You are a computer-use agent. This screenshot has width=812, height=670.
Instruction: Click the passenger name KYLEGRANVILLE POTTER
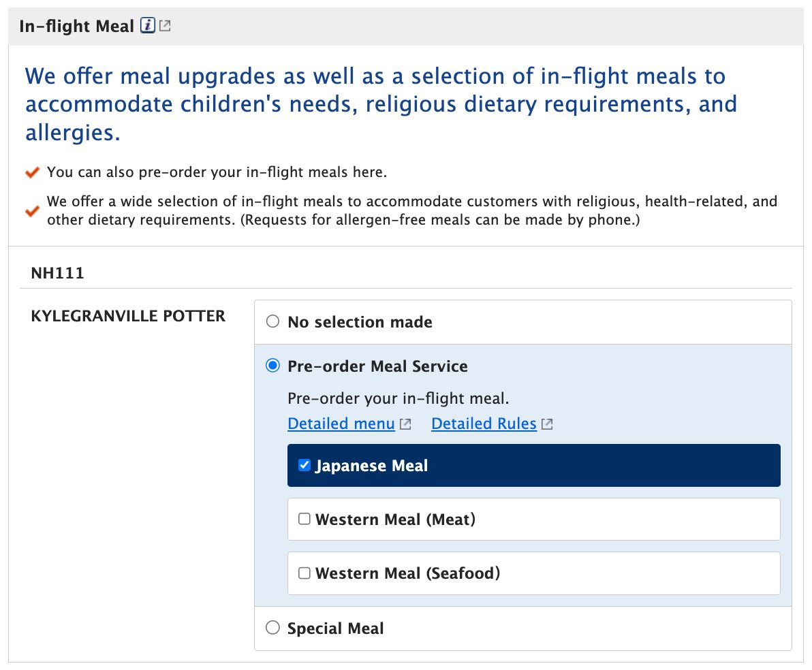point(127,315)
